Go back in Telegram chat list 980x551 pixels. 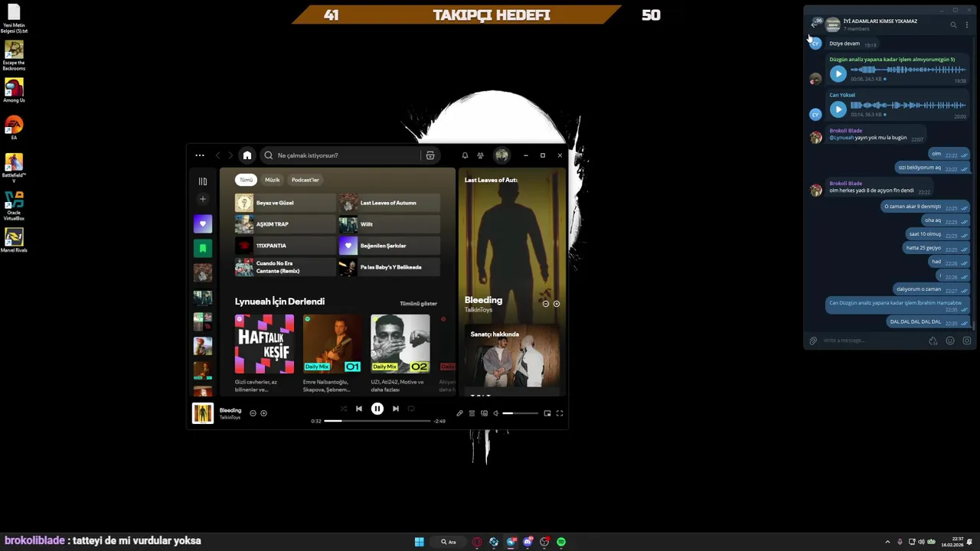[815, 24]
